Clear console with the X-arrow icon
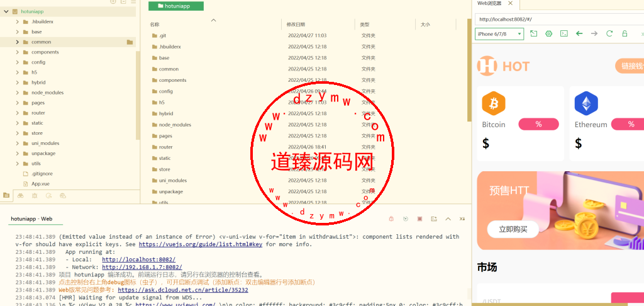Viewport: 644px width, 306px height. [x=462, y=219]
